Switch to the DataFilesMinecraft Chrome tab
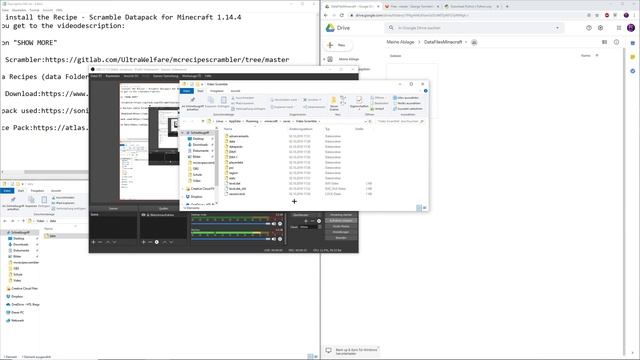This screenshot has width=640, height=360. [x=351, y=6]
